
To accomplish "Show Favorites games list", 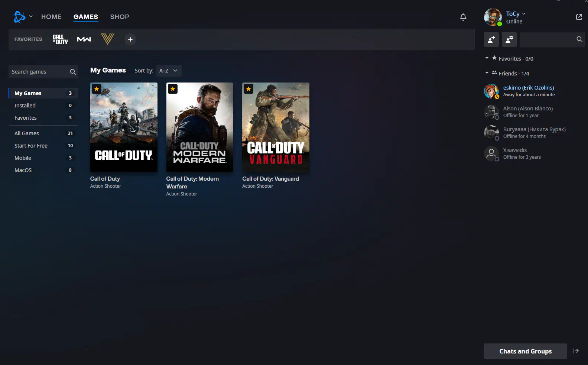I will pyautogui.click(x=43, y=118).
